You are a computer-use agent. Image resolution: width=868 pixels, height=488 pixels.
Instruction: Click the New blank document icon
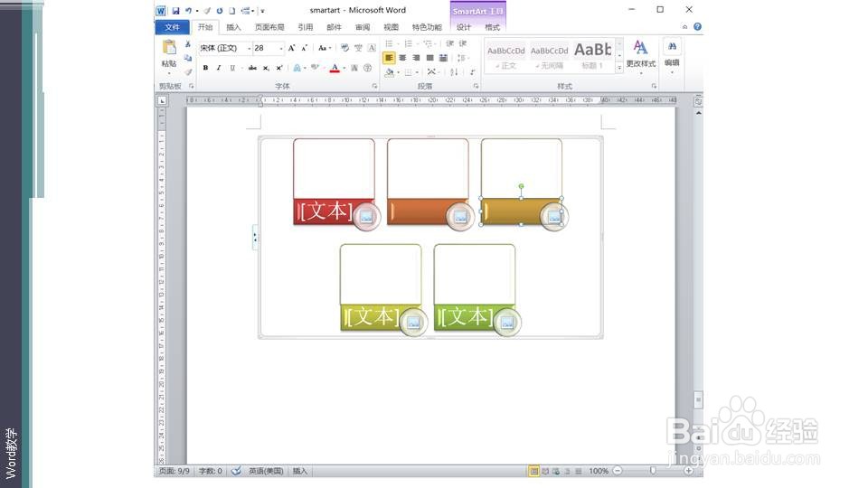click(x=232, y=11)
